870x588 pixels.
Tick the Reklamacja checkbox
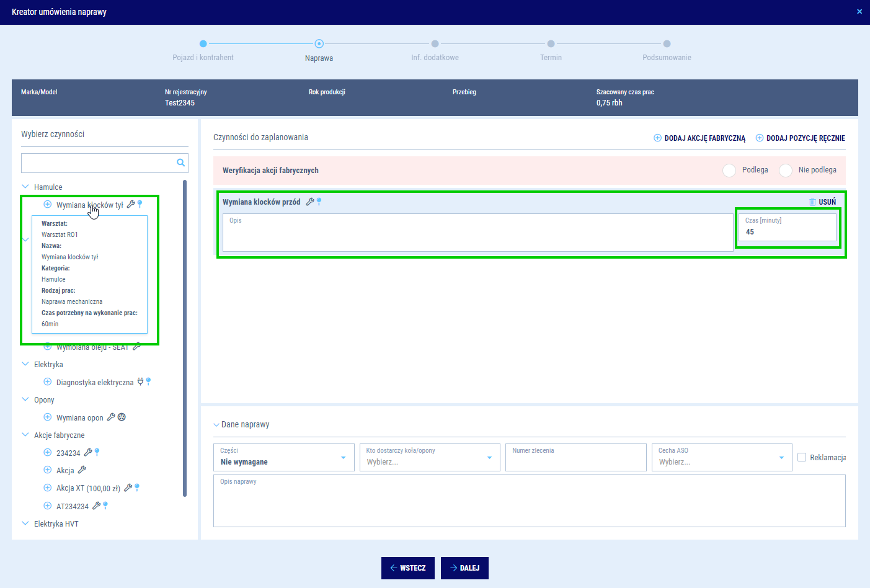point(802,457)
